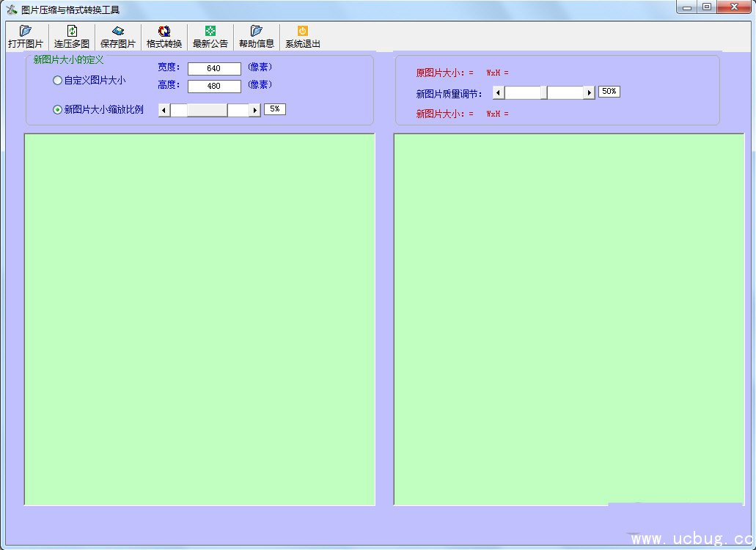Click the 宽度 width input field
756x550 pixels.
(x=214, y=69)
